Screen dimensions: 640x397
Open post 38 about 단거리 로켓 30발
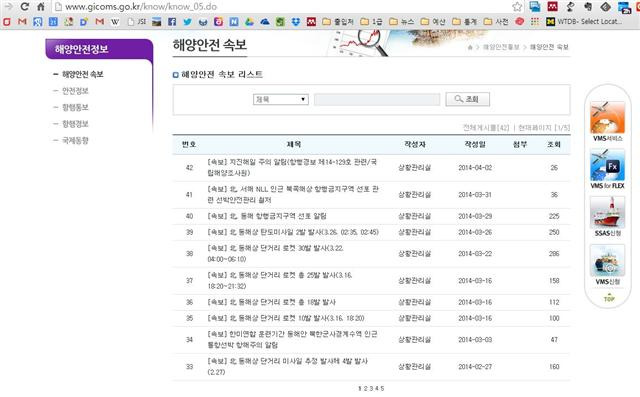pos(276,253)
